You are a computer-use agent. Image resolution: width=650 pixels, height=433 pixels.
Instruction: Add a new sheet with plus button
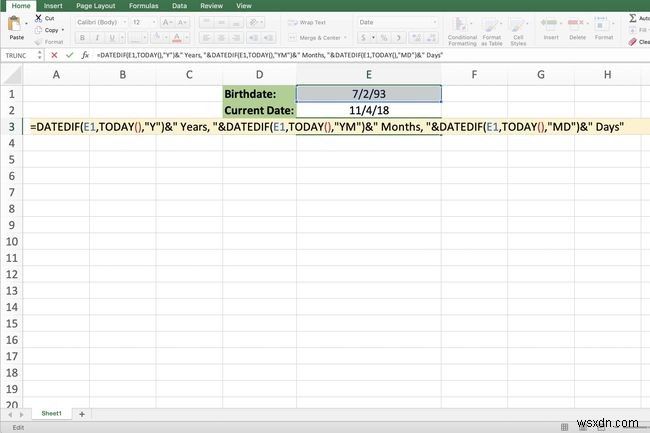pyautogui.click(x=82, y=414)
